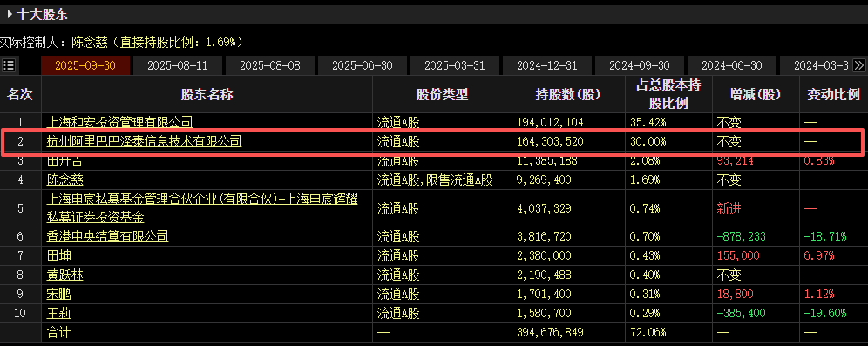This screenshot has width=868, height=346.
Task: Click the 增减(股) column header
Action: tap(755, 95)
